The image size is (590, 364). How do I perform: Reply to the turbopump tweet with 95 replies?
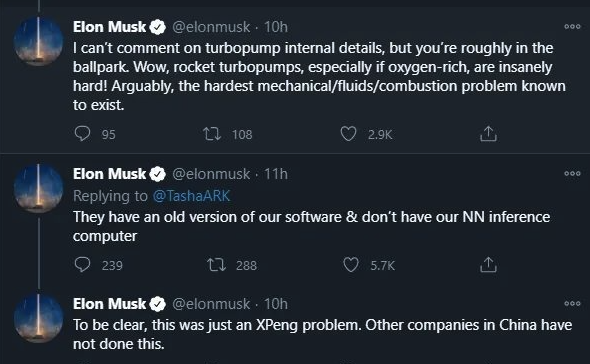(82, 134)
